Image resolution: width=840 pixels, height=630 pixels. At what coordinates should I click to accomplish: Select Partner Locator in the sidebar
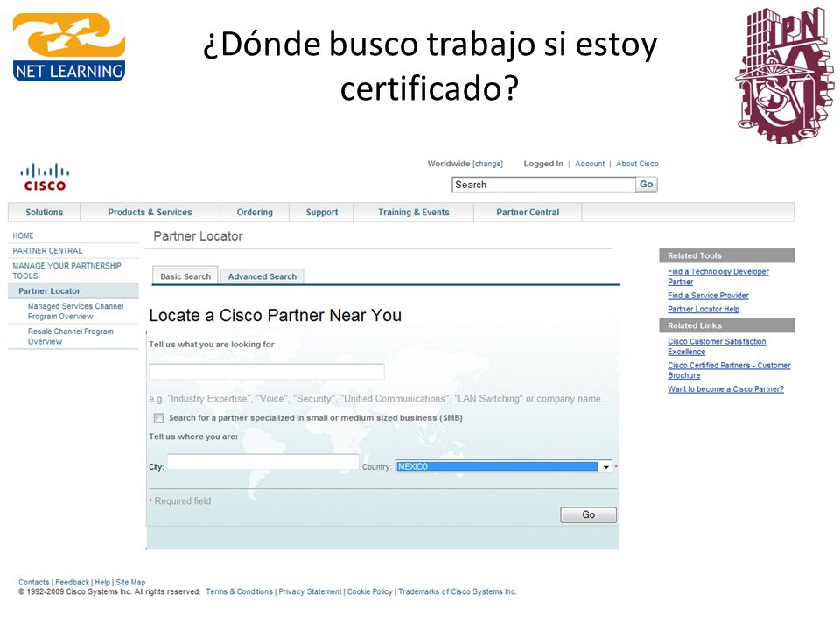point(49,290)
